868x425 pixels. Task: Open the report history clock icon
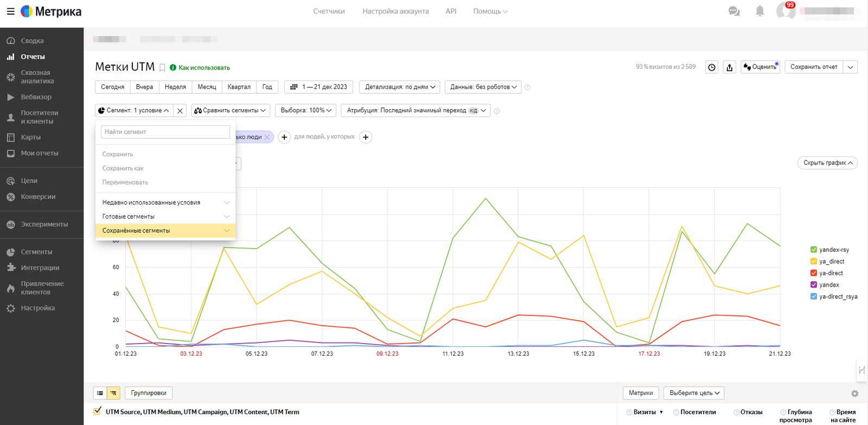712,67
